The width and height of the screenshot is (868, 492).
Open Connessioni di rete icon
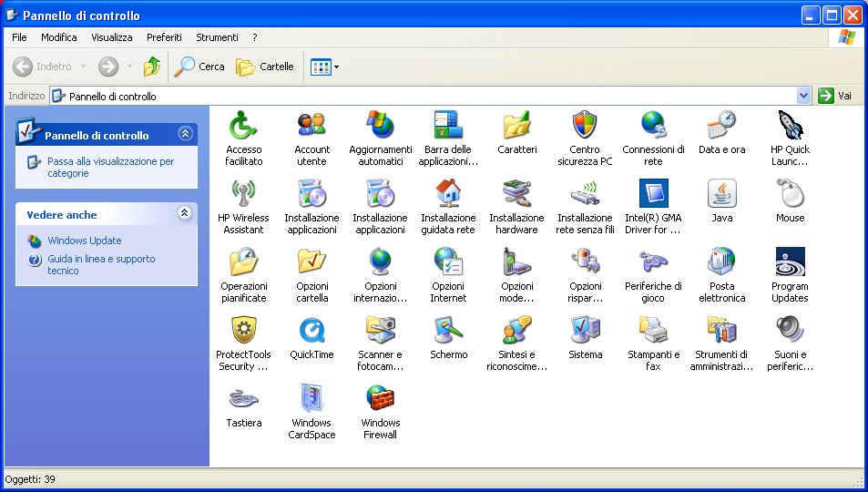tap(653, 125)
